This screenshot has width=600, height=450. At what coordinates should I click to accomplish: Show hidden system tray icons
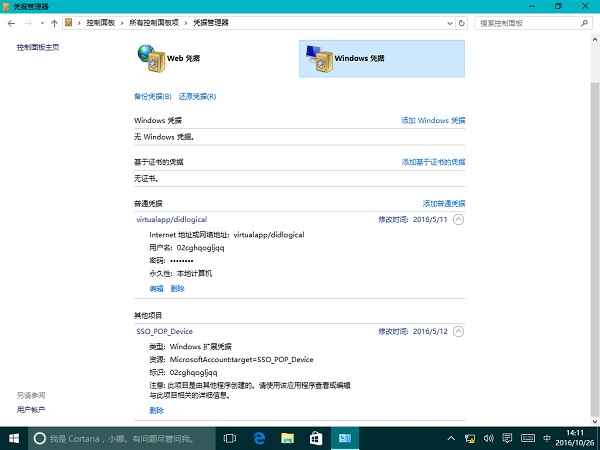point(451,439)
